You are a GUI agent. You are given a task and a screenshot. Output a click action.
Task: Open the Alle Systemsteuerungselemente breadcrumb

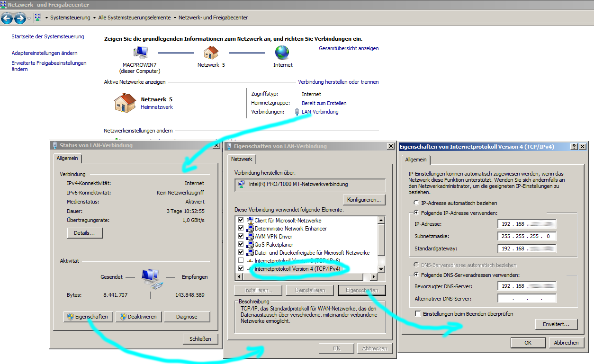tap(135, 18)
